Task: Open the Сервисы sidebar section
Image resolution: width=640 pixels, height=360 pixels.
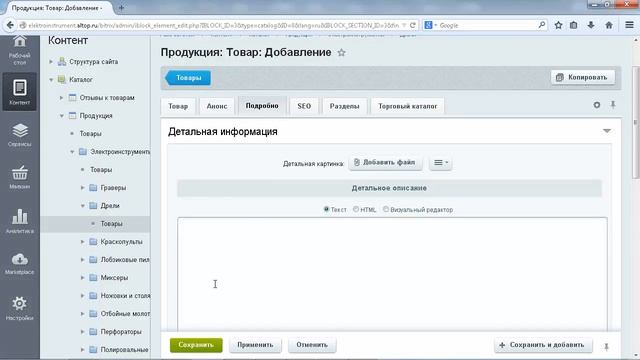Action: point(20,135)
